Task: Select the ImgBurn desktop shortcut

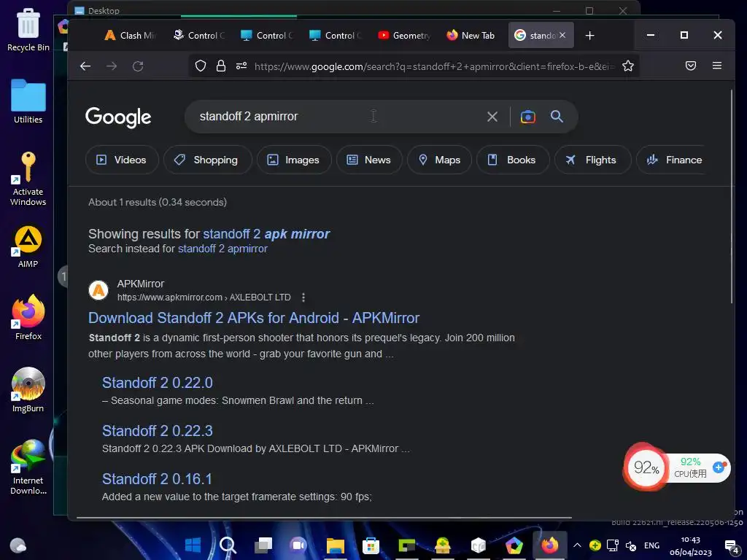Action: [x=28, y=390]
